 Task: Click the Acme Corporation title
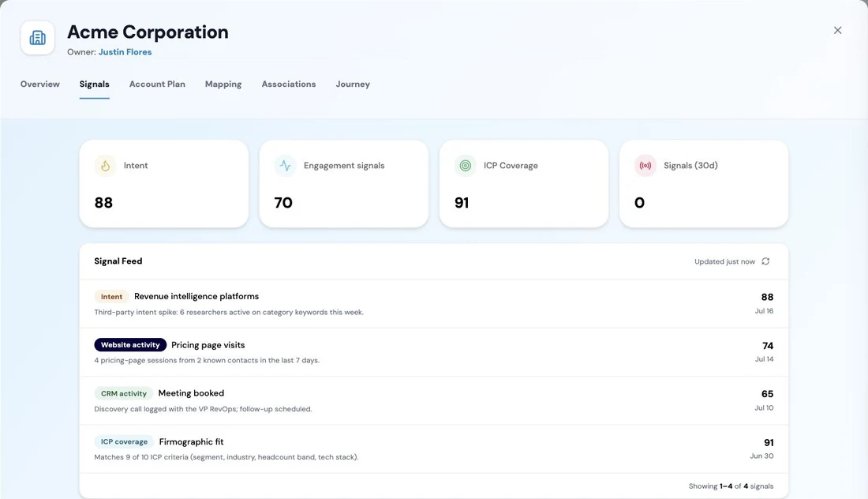coord(148,32)
